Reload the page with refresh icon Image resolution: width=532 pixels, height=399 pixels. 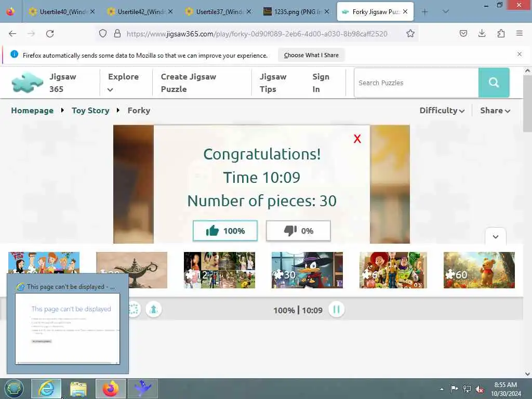coord(50,34)
